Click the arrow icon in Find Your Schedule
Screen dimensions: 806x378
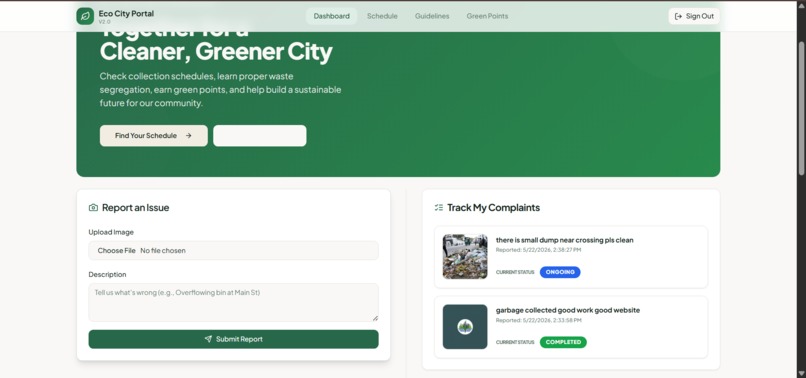point(189,136)
